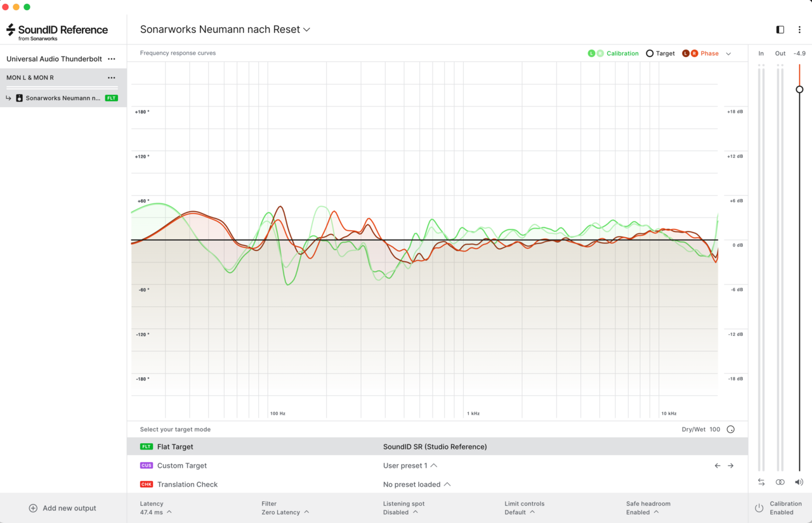Open Filter Zero Latency dropdown
812x523 pixels.
click(x=285, y=512)
